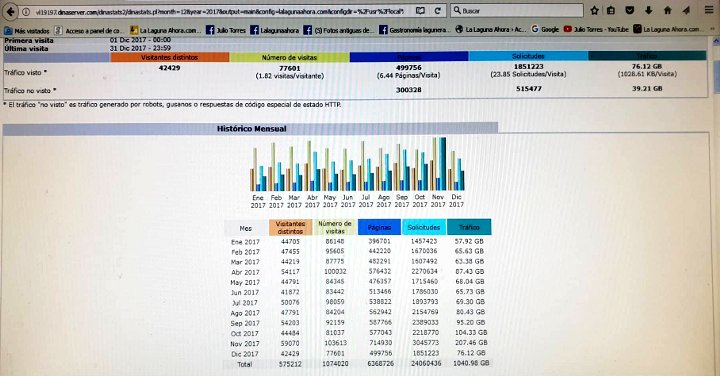Image resolution: width=720 pixels, height=376 pixels.
Task: Open the Más visitados bookmarks folder
Action: (x=27, y=31)
